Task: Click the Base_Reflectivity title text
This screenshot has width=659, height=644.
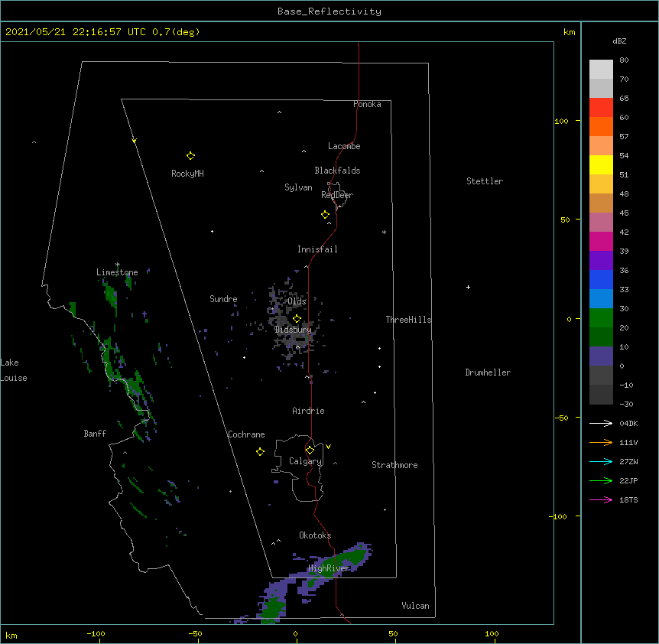Action: (x=329, y=11)
